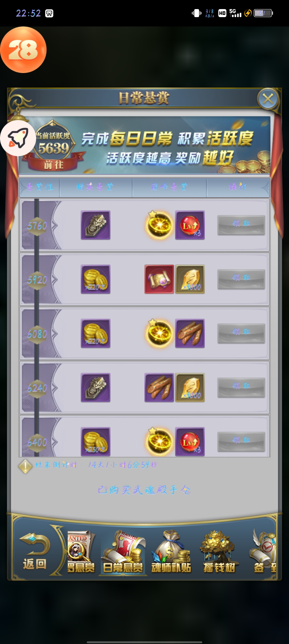
Task: Open the wanted-poster 悬赏 tab on the left
Action: pyautogui.click(x=81, y=552)
